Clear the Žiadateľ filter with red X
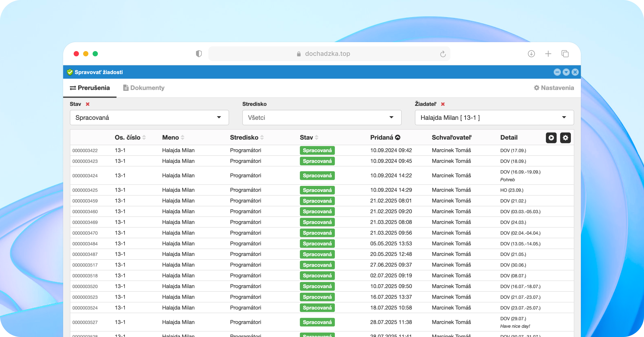The width and height of the screenshot is (644, 337). click(443, 104)
